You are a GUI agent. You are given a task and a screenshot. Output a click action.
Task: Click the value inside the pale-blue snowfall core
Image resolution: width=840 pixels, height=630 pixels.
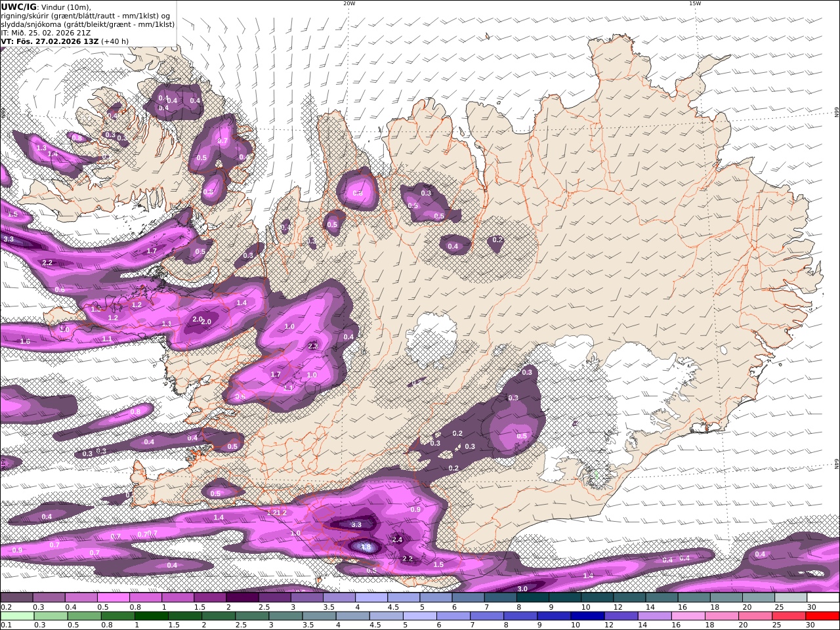point(366,547)
